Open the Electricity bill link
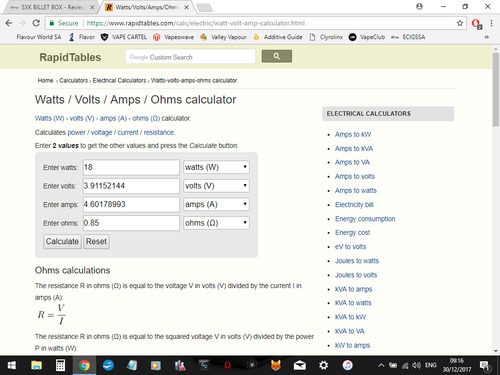 (x=354, y=205)
